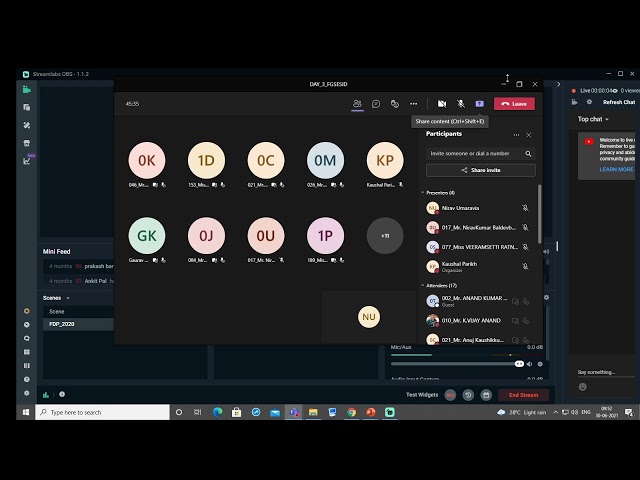Click the Share content icon in Teams
The width and height of the screenshot is (640, 480).
pos(480,104)
